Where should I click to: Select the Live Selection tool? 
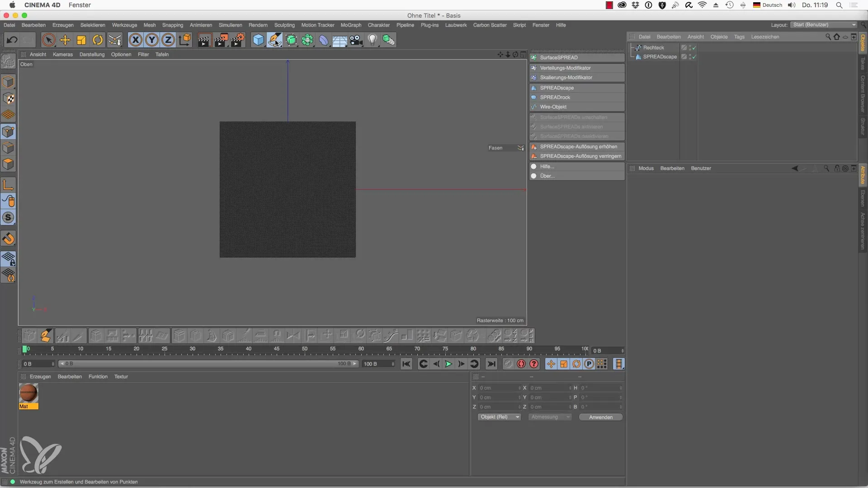pos(48,40)
